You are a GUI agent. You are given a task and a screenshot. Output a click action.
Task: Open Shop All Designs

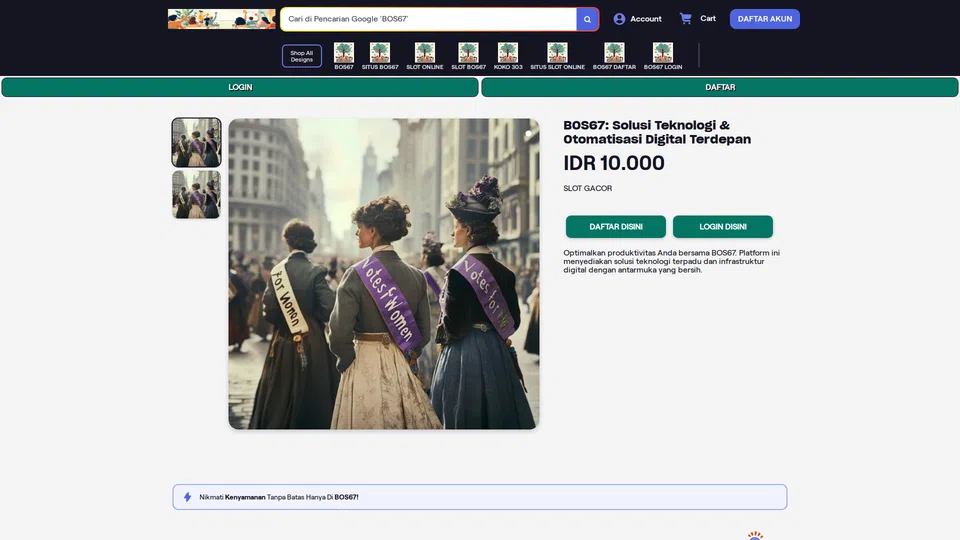(302, 56)
